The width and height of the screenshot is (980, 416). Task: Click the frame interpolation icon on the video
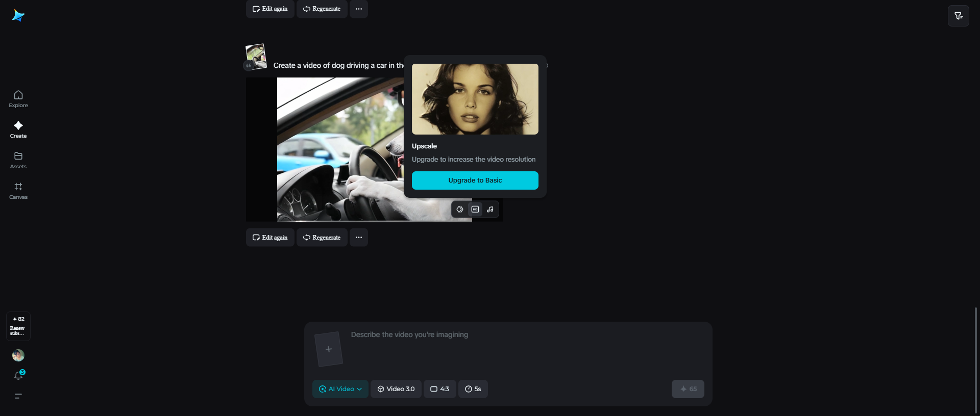click(460, 210)
